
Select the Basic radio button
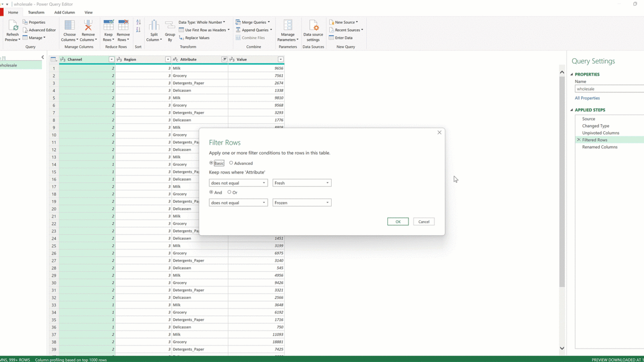point(211,163)
